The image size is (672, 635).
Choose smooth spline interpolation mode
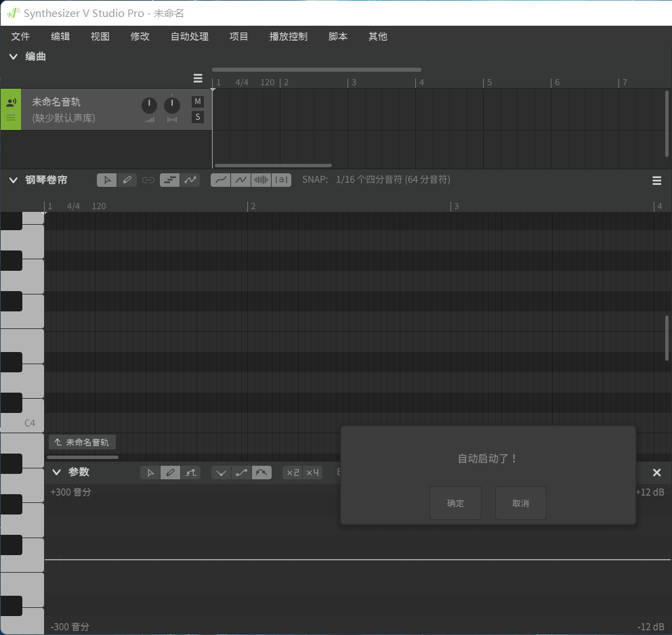[x=261, y=473]
